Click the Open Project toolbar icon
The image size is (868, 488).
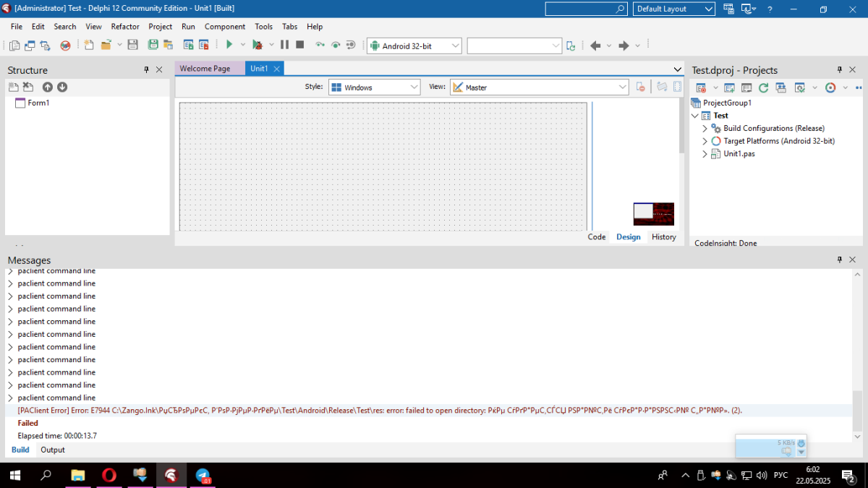168,45
